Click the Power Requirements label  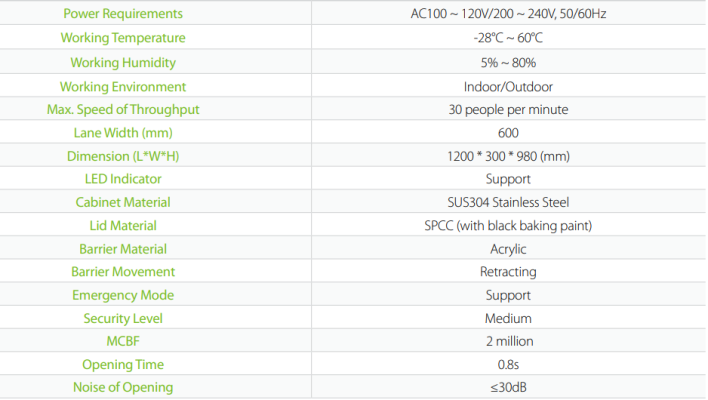tap(123, 14)
